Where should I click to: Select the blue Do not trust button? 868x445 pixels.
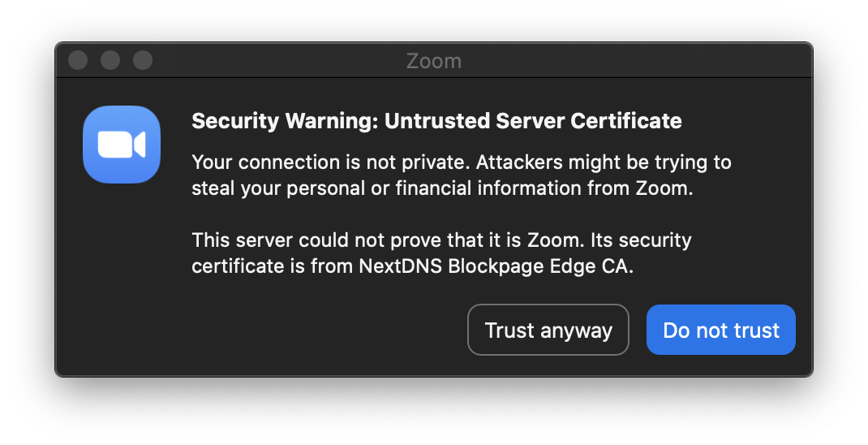click(720, 330)
